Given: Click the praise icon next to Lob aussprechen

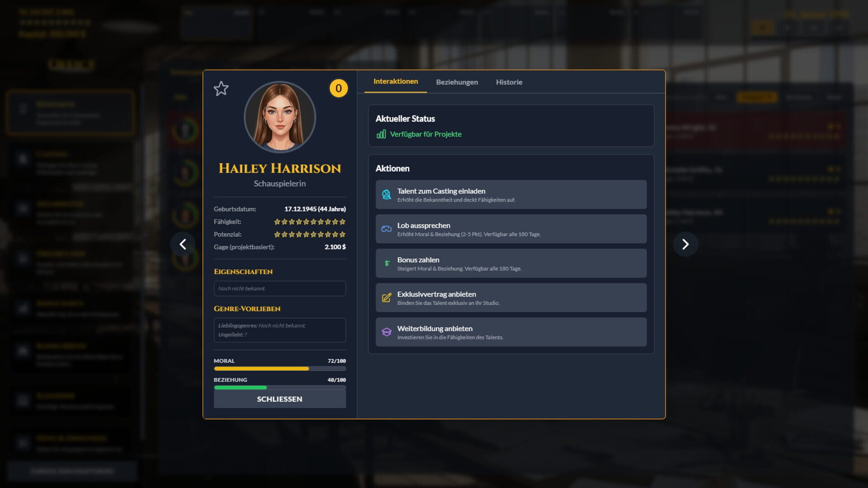Looking at the screenshot, I should pos(386,229).
